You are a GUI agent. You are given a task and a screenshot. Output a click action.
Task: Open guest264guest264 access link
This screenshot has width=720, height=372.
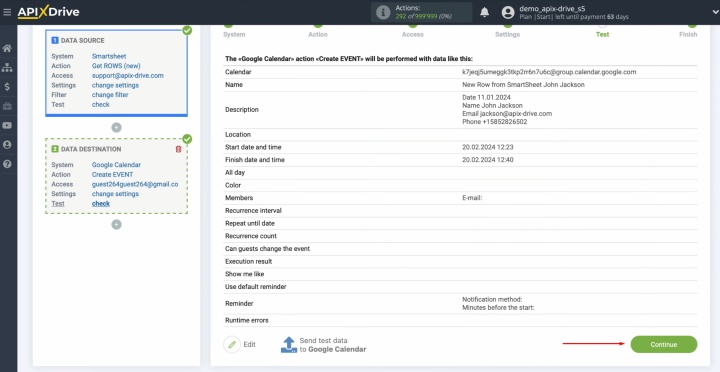(135, 184)
